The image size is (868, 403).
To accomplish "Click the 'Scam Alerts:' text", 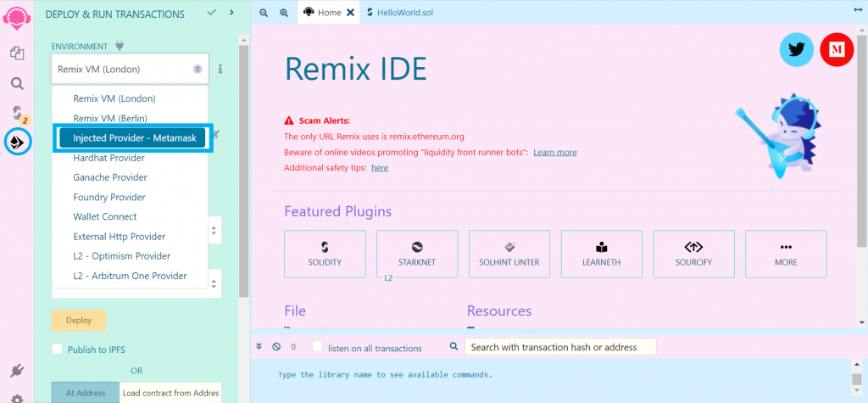I will coord(325,120).
